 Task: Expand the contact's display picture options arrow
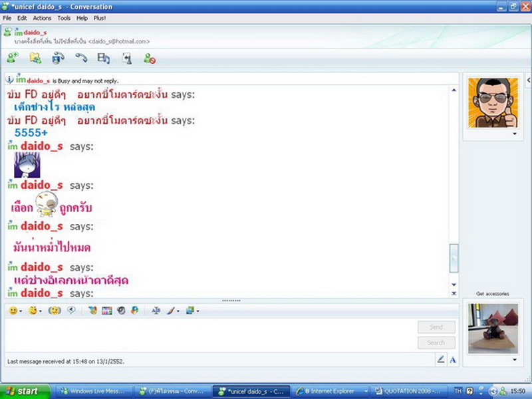coord(514,134)
